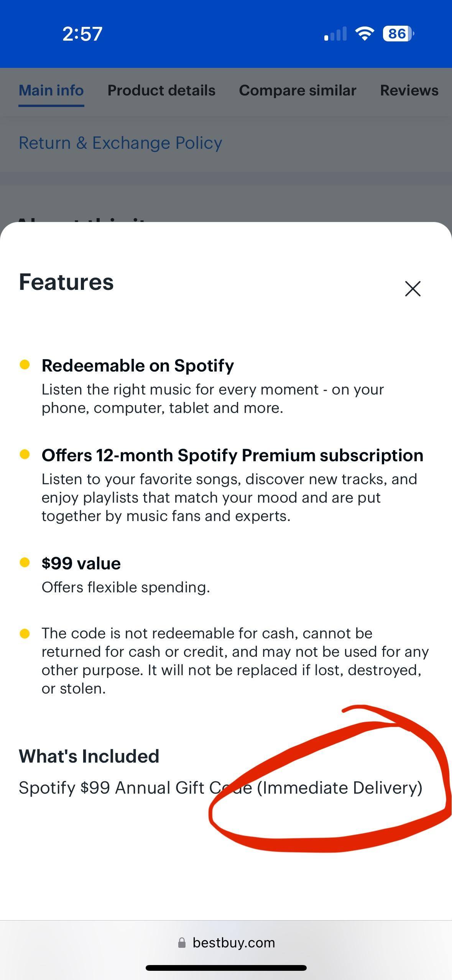Tap the home indicator bar
This screenshot has height=980, width=452.
tap(226, 968)
